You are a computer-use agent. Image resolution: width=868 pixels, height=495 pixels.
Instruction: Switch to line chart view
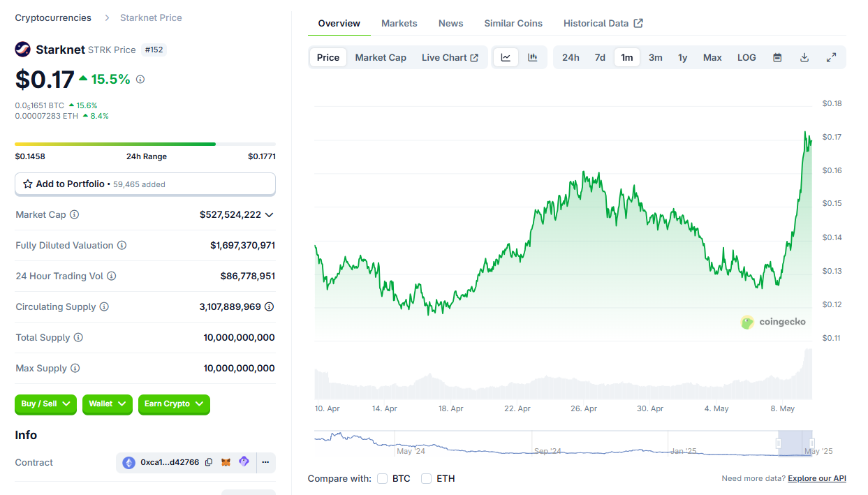(506, 57)
